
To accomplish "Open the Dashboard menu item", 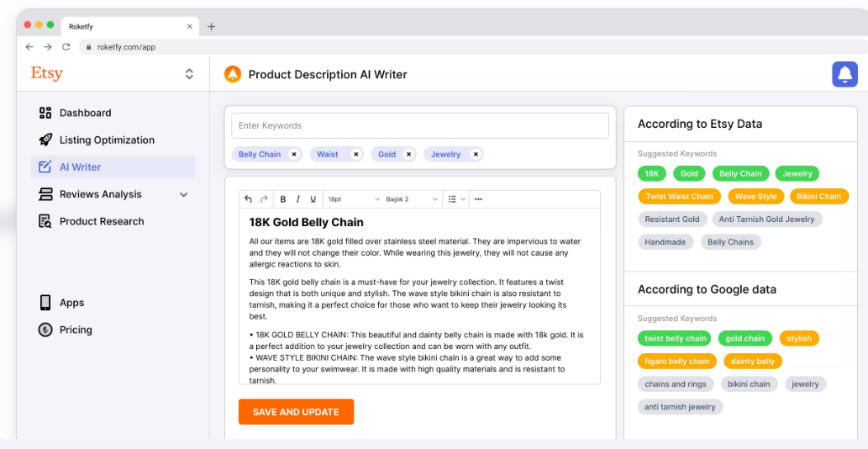I will point(85,113).
